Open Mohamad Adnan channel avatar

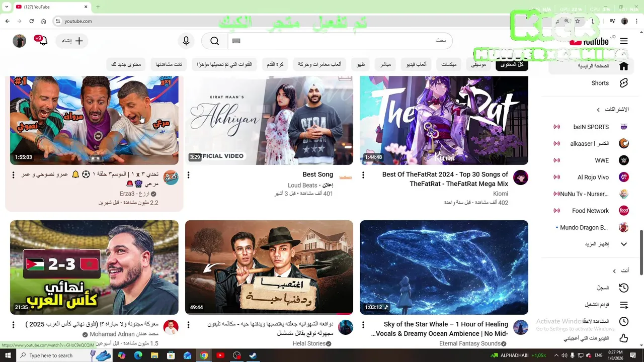click(x=171, y=327)
